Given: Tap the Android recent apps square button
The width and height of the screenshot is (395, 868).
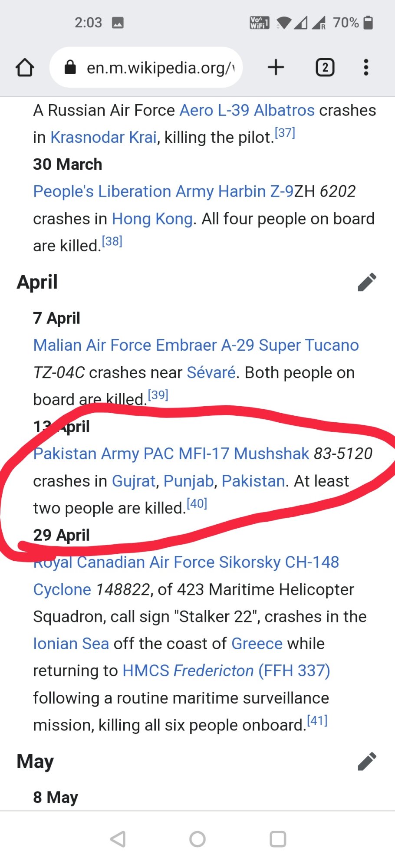Looking at the screenshot, I should [278, 839].
